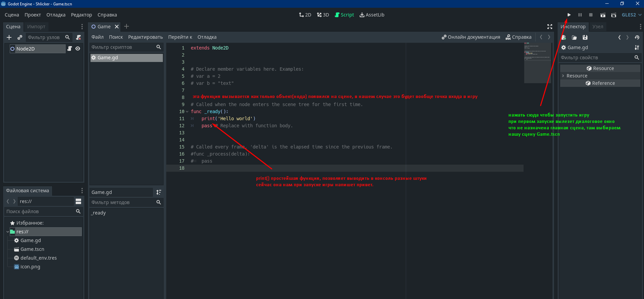Toggle distraction-free mode icon
The image size is (644, 299).
coord(550,27)
